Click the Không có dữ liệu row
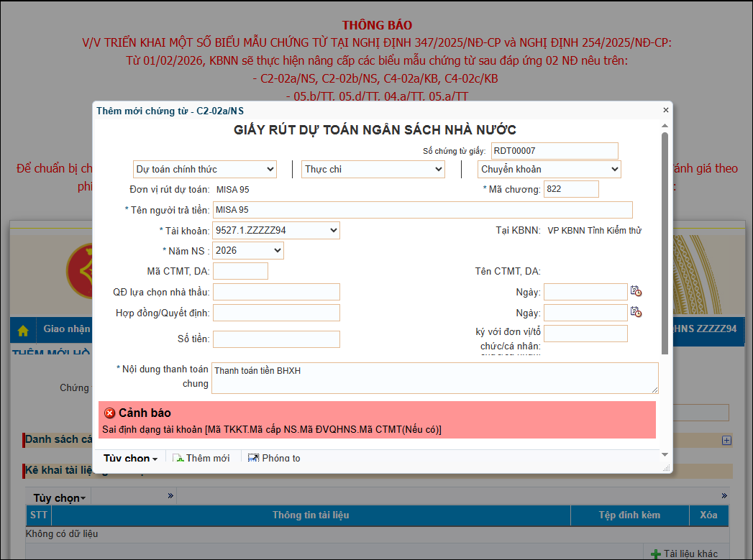 click(377, 534)
